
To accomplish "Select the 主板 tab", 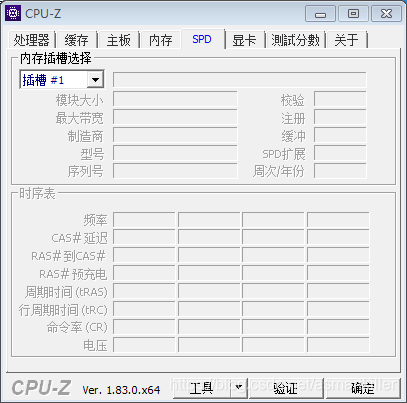I will pos(118,40).
